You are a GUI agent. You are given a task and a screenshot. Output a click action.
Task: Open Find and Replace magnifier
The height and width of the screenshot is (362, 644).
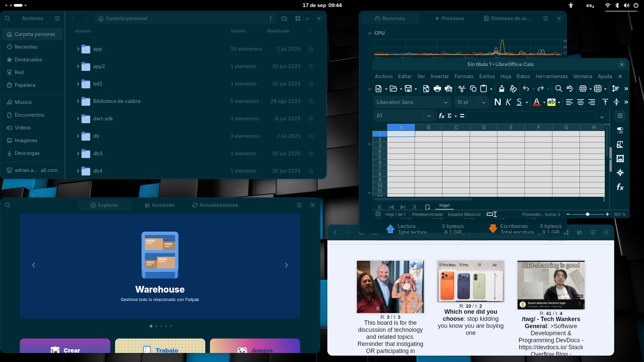[558, 89]
